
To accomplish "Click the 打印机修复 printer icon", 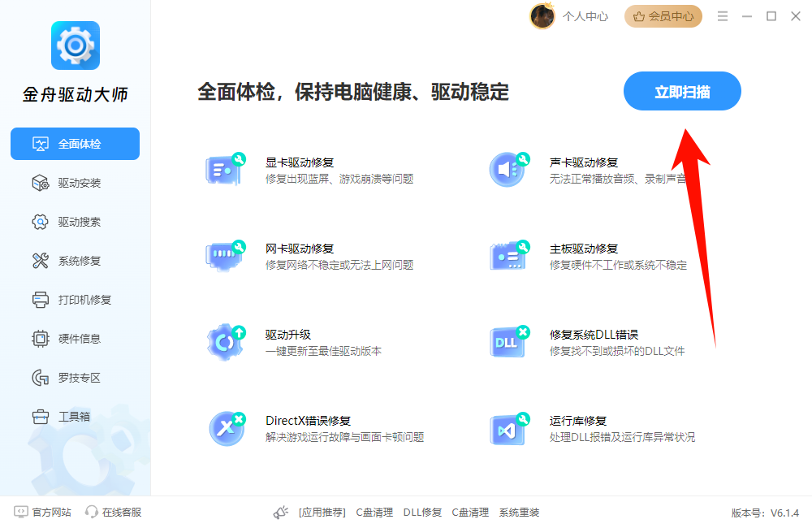I will 41,300.
